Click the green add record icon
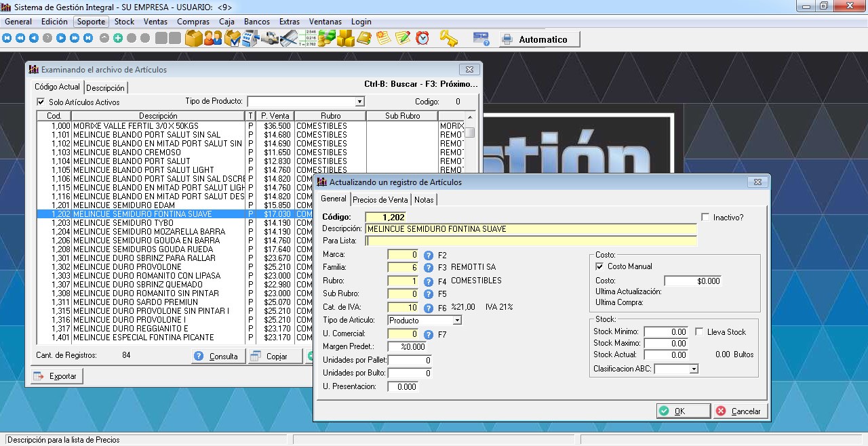 click(118, 39)
